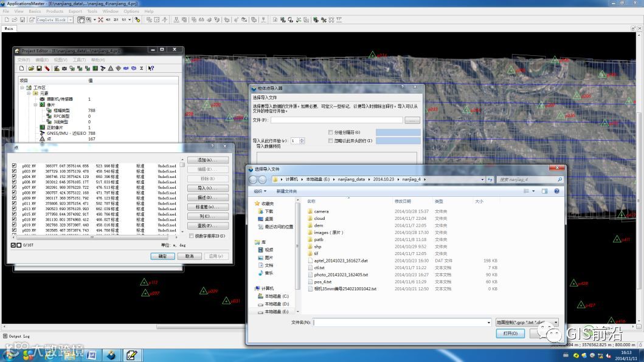Select the ctl.txt file

tap(319, 268)
